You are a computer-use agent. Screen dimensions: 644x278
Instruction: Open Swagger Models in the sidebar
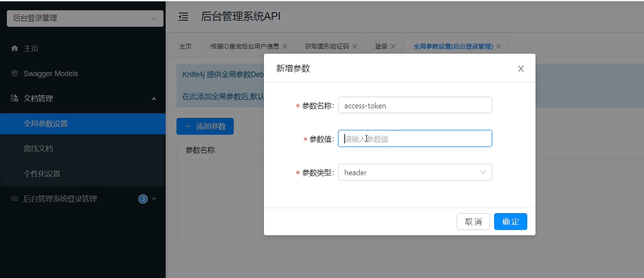83,73
